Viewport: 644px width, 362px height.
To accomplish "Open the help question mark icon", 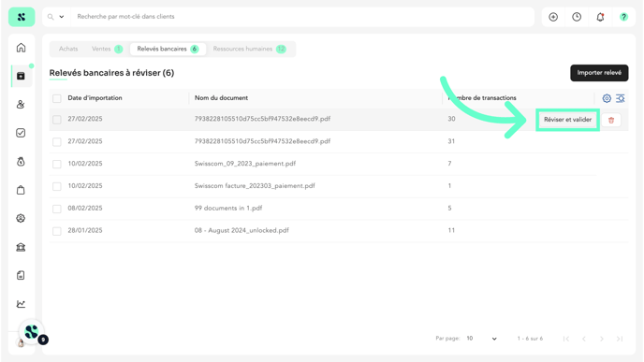I will (623, 17).
